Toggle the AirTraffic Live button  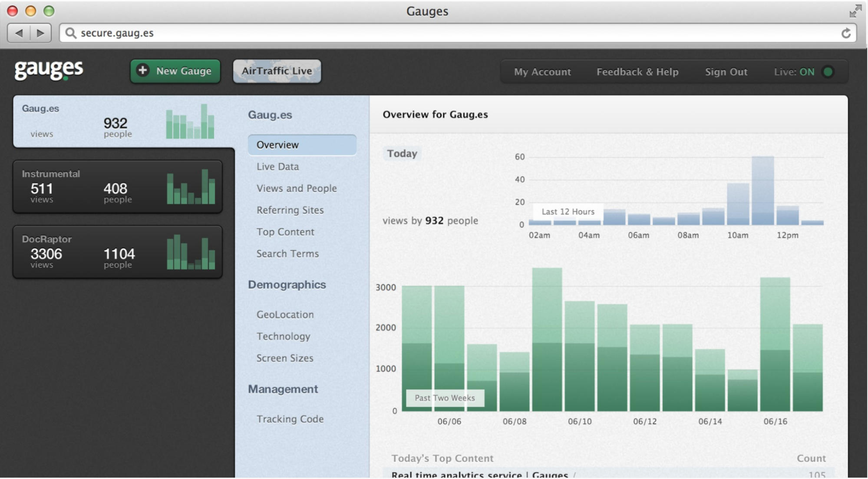click(x=276, y=70)
